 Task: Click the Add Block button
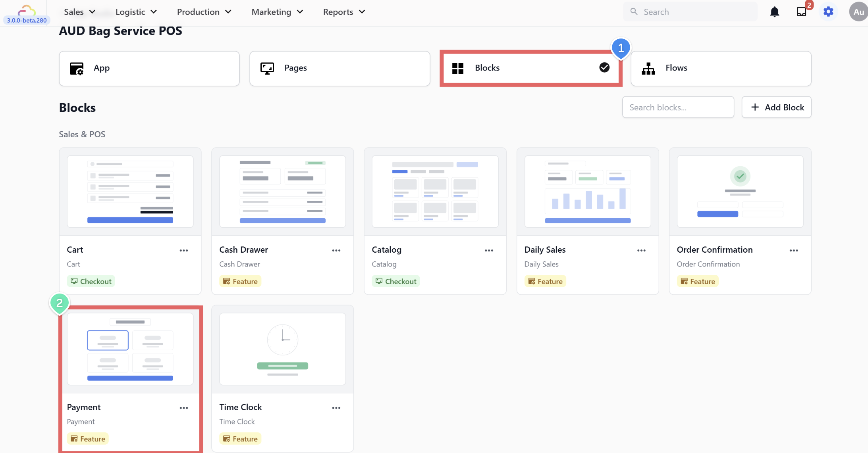coord(776,107)
